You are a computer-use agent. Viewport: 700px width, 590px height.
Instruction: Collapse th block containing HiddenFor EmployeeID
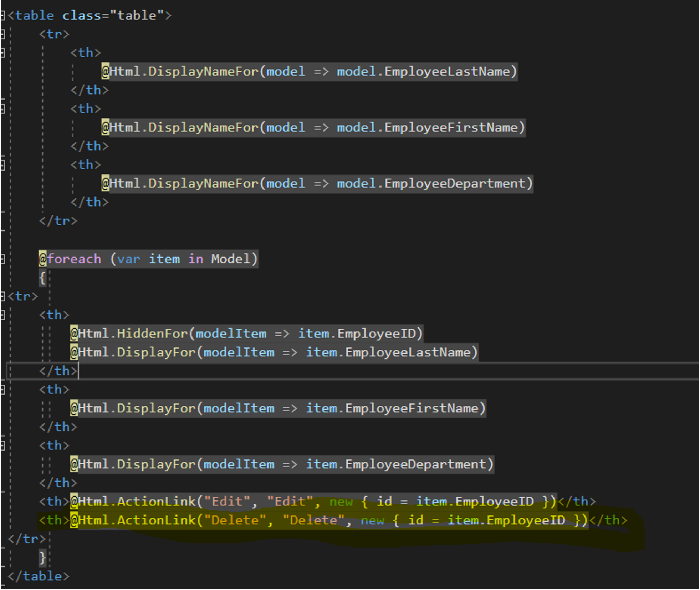[x=3, y=315]
